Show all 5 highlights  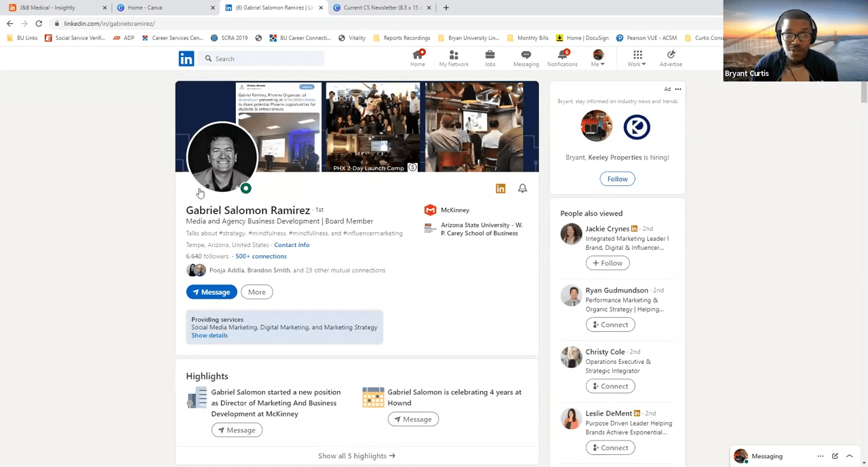(x=357, y=456)
